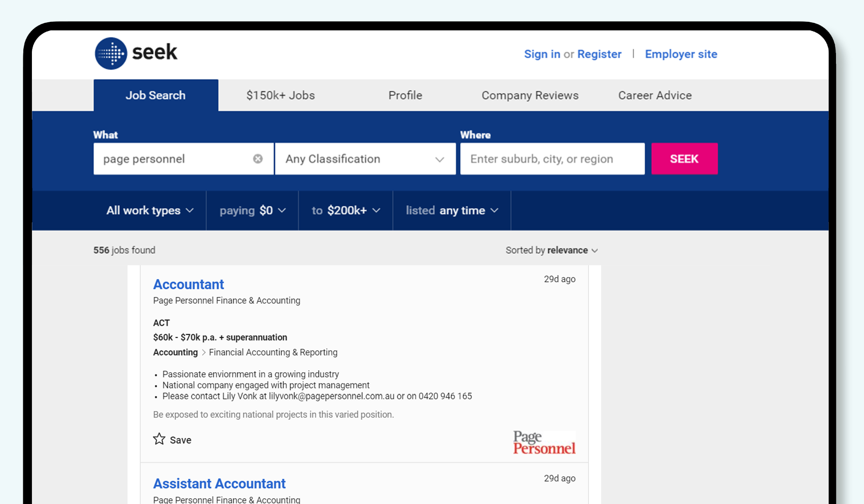Open the Assistant Accountant job listing
This screenshot has height=504, width=864.
click(219, 483)
